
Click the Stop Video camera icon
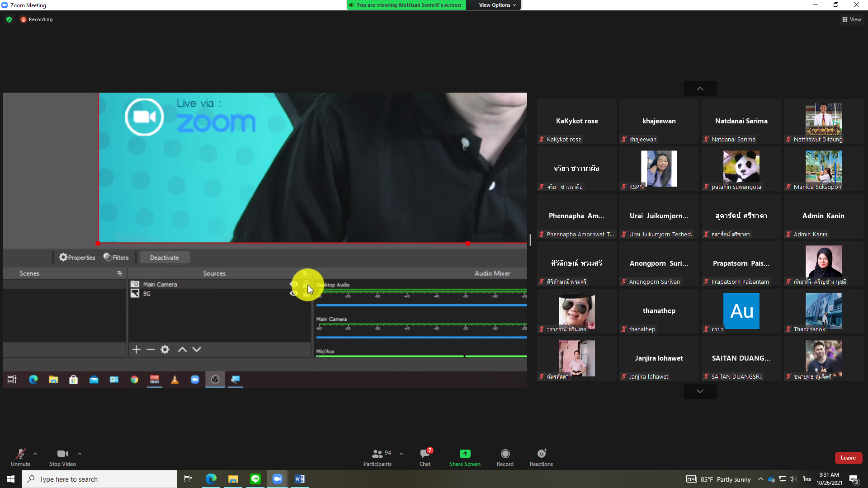62,454
